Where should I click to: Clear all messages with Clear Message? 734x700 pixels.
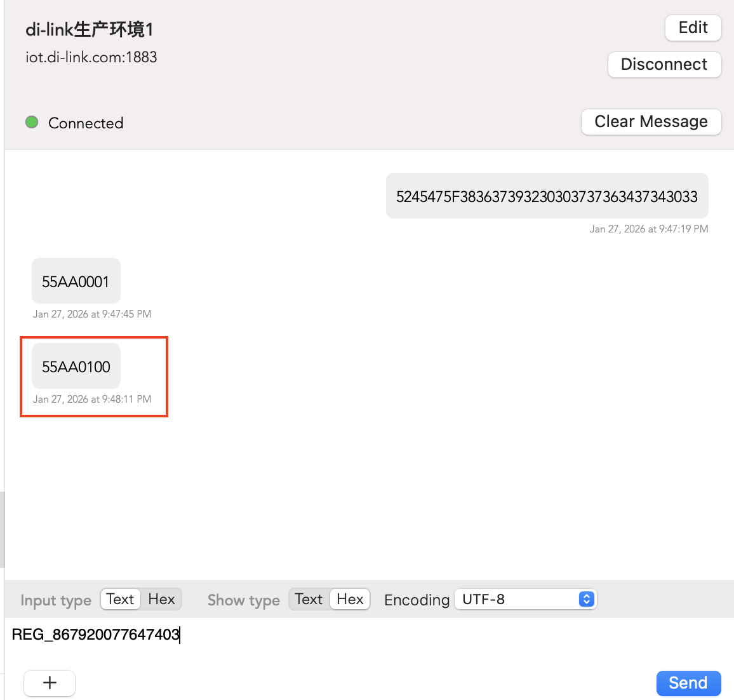pyautogui.click(x=651, y=121)
